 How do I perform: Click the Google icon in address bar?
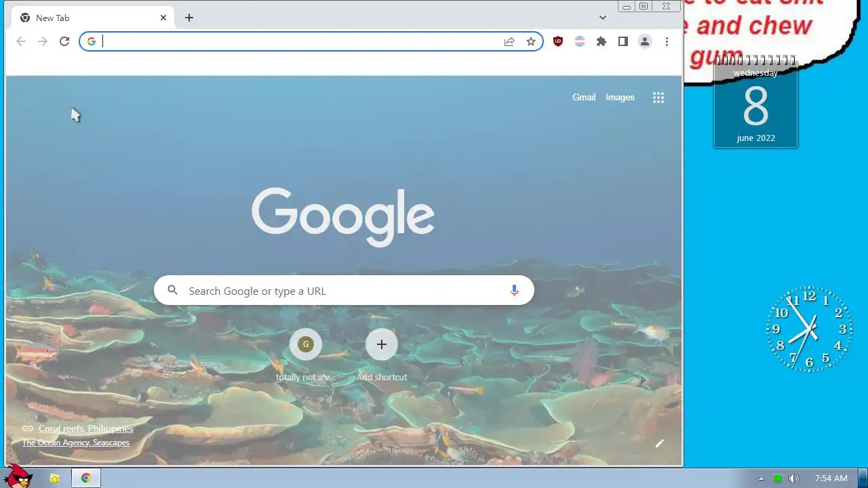point(92,41)
